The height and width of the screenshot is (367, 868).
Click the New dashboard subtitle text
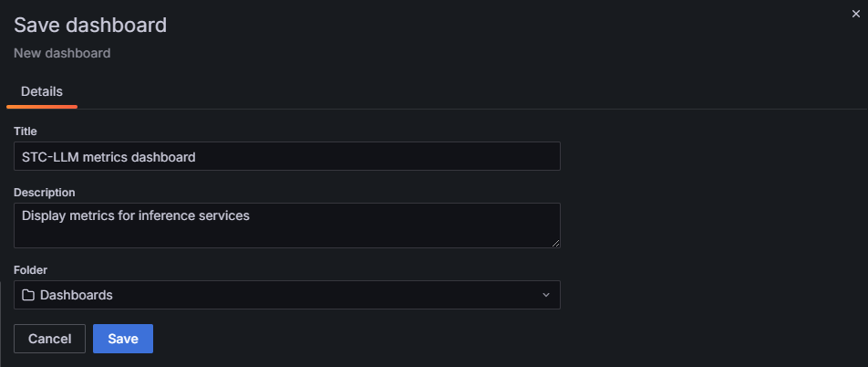[62, 53]
